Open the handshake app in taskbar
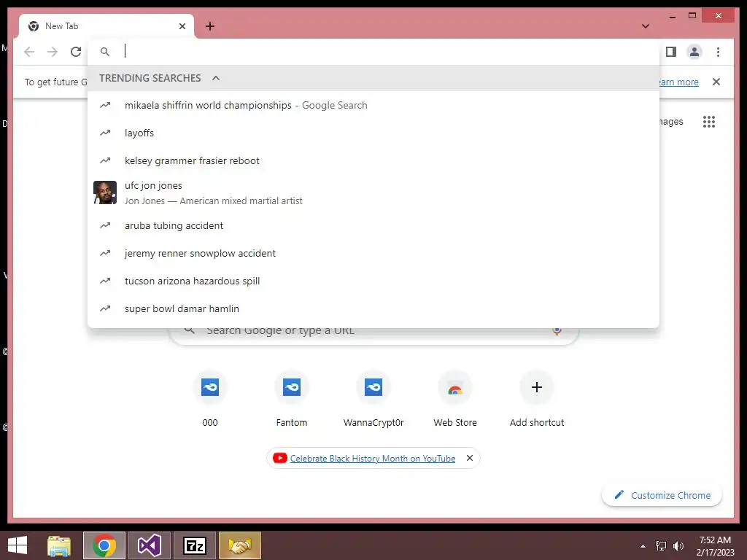This screenshot has height=560, width=747. tap(240, 545)
